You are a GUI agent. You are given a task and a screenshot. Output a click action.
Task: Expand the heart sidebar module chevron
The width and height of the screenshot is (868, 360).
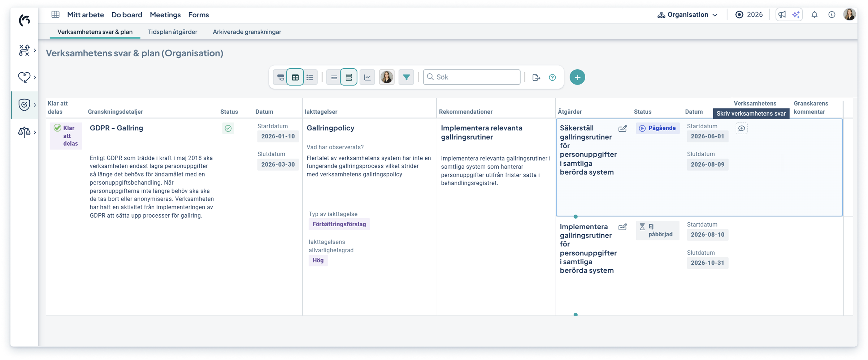pyautogui.click(x=35, y=77)
